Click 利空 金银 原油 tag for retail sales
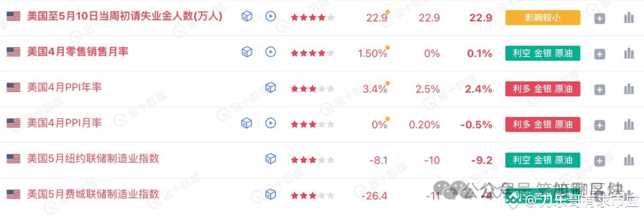 [543, 53]
